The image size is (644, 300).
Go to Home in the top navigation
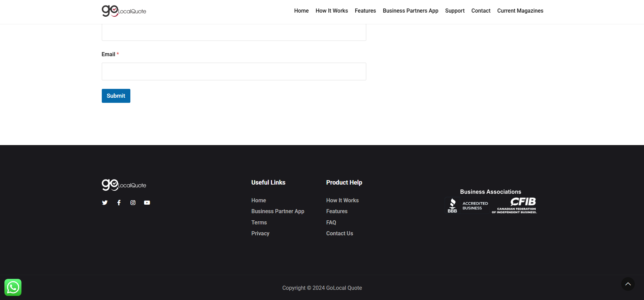[301, 11]
